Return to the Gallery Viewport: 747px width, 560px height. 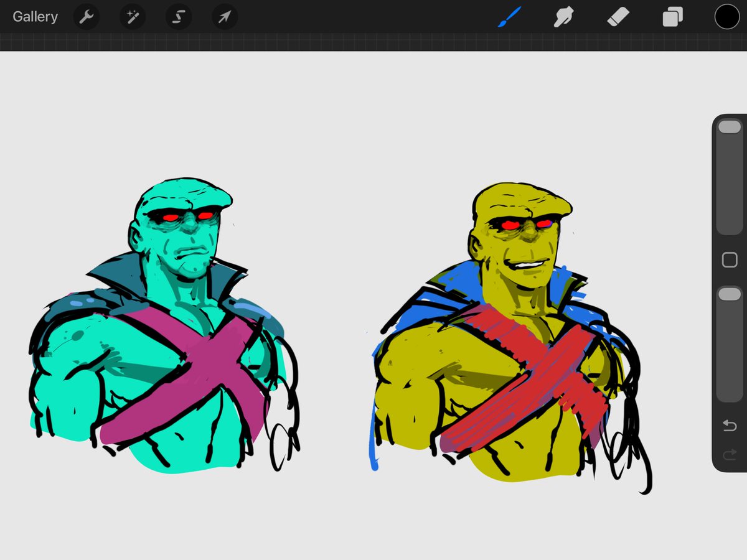(35, 17)
